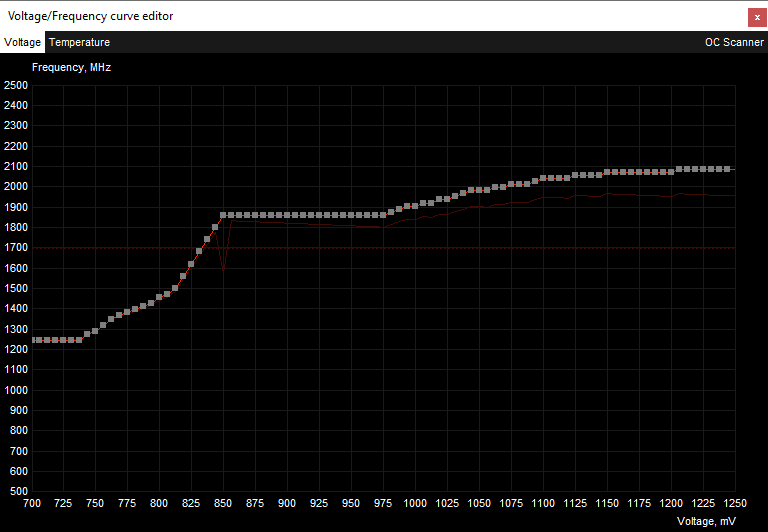Switch to the Temperature tab
Viewport: 768px width, 532px height.
click(79, 42)
